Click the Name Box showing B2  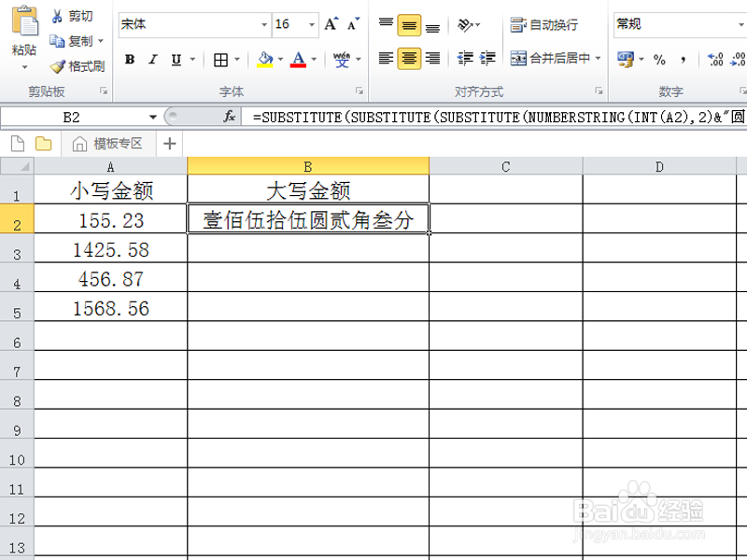(73, 117)
